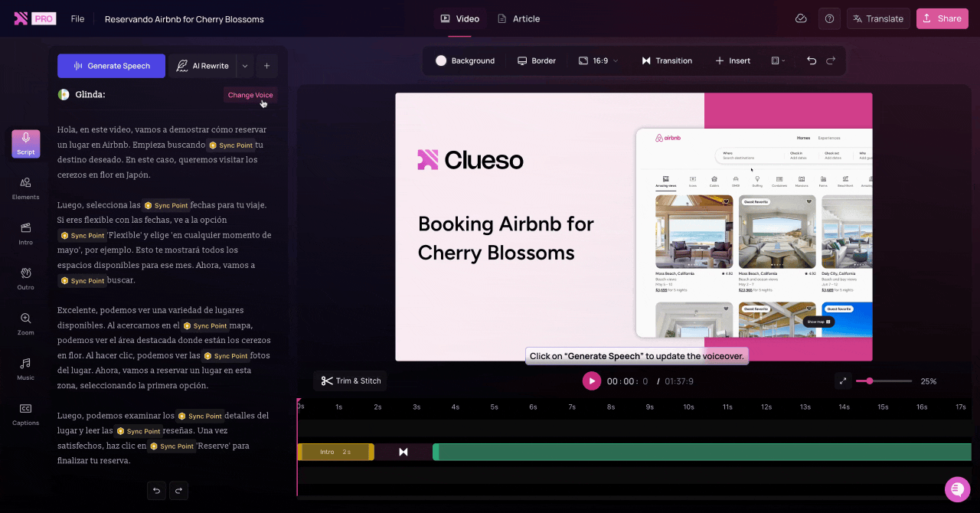Click the Sync Point before 'Flexible'
980x513 pixels.
point(83,236)
